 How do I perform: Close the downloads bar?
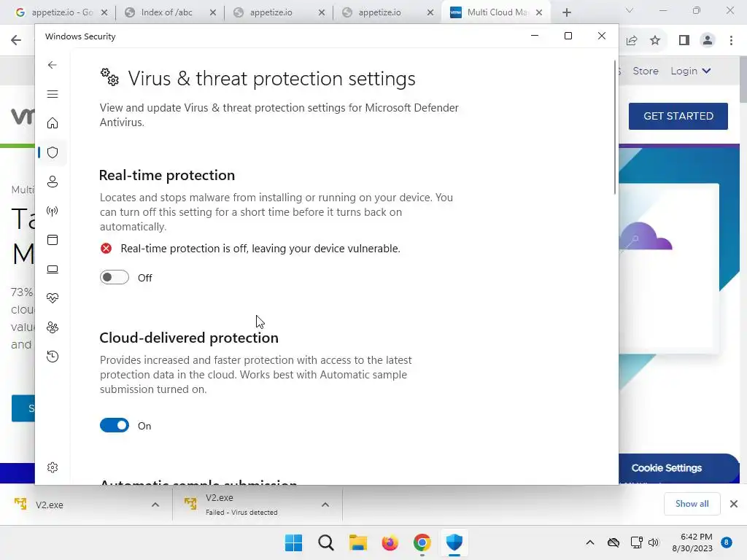coord(734,504)
